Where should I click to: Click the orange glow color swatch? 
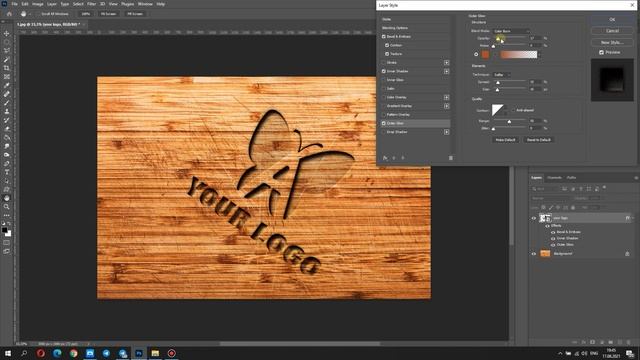click(485, 54)
